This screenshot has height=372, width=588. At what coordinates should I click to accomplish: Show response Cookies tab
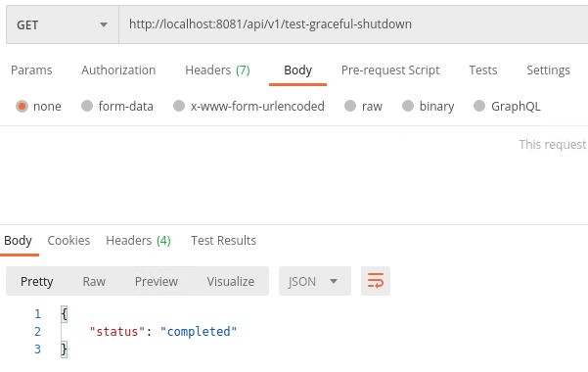(68, 241)
